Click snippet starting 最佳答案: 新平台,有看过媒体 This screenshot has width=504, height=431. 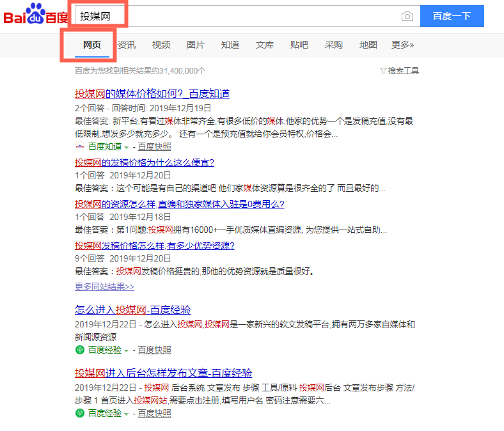pyautogui.click(x=244, y=127)
